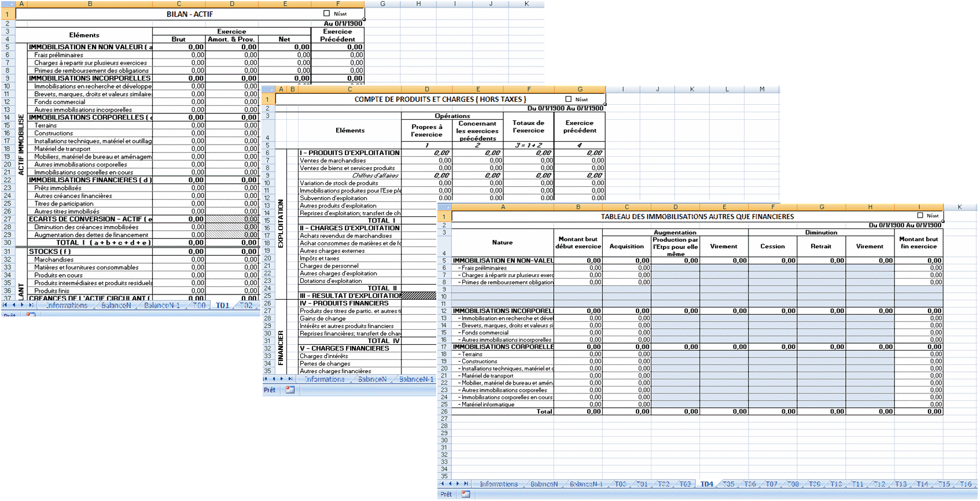
Task: Click 'V - CHARGES FINANCIERES' heading cell
Action: (349, 348)
